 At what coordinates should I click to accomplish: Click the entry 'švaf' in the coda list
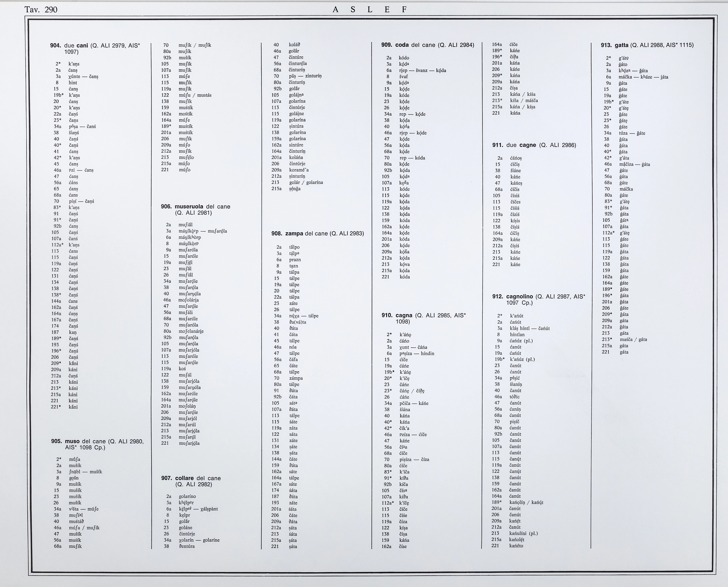[x=403, y=76]
